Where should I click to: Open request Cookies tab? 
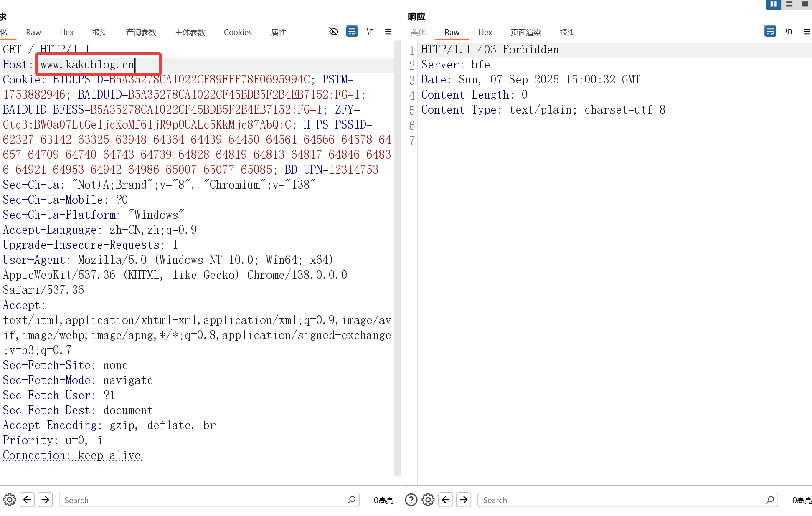[x=238, y=32]
